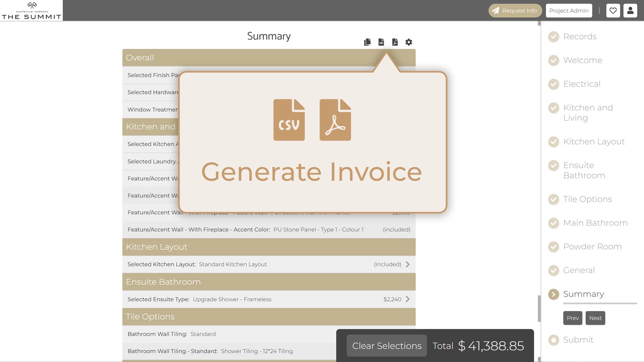Viewport: 644px width, 362px height.
Task: Open Powder Room step
Action: click(x=592, y=247)
